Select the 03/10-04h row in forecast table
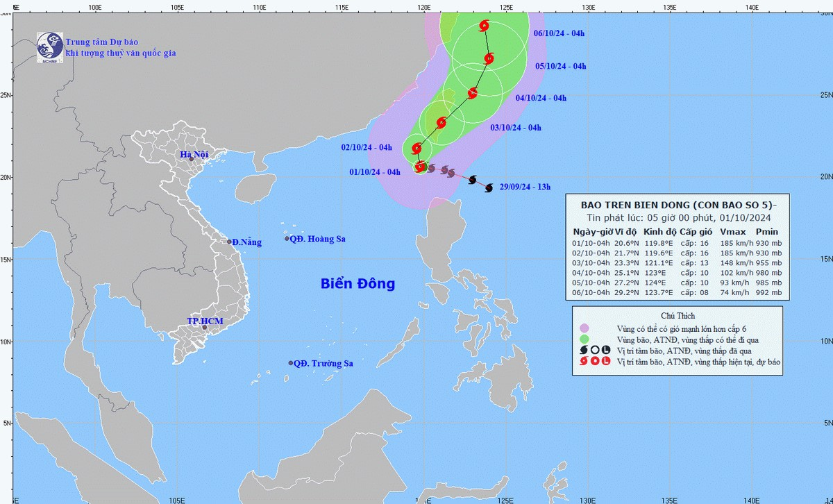 point(677,264)
